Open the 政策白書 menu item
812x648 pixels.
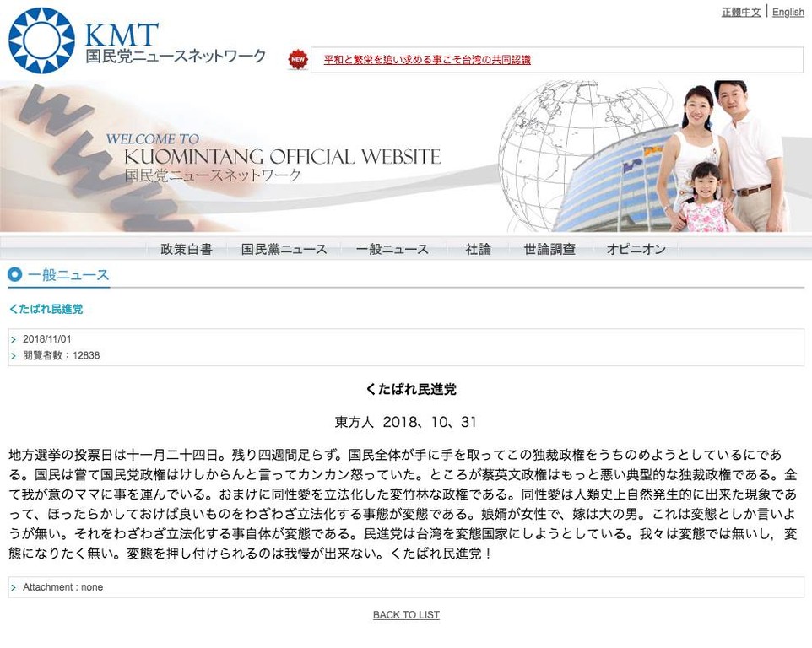pos(187,249)
